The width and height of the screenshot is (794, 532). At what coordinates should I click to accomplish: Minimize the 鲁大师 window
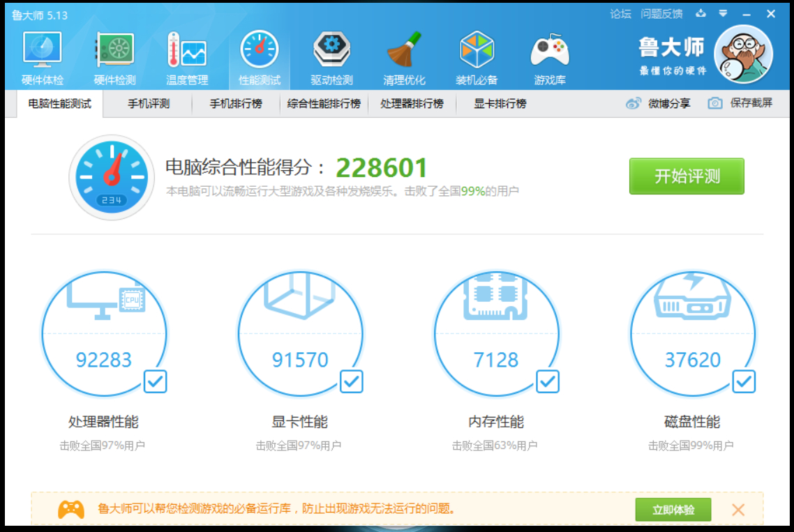(747, 14)
